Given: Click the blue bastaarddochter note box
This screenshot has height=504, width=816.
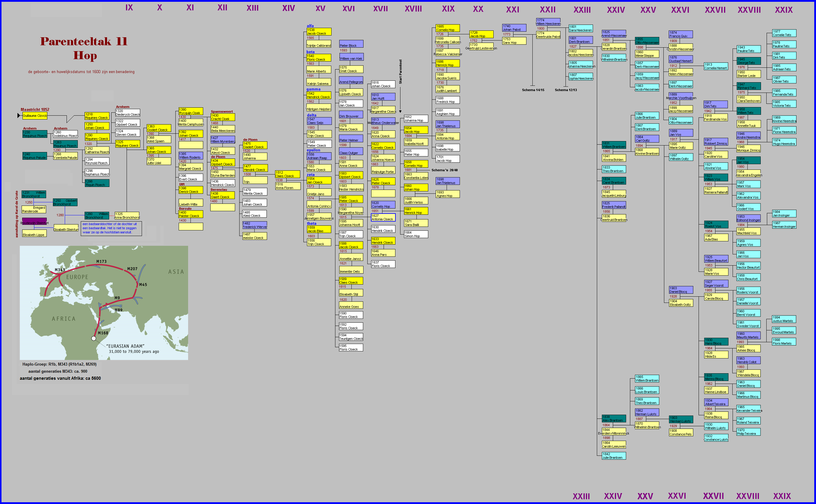Looking at the screenshot, I should [x=111, y=228].
